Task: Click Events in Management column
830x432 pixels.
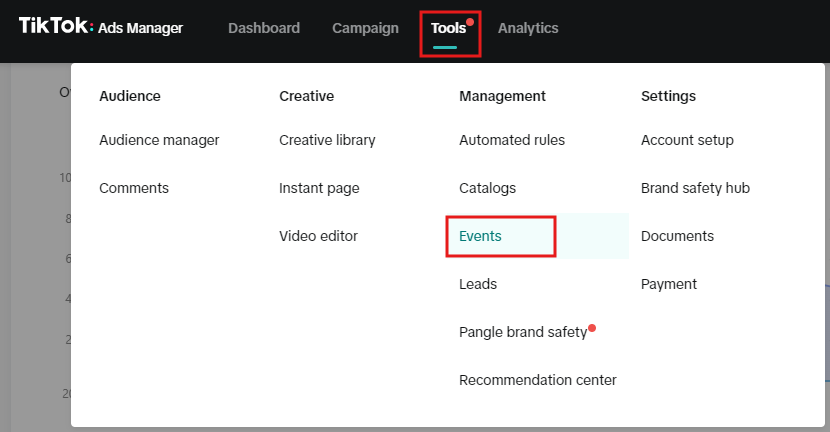Action: (x=480, y=236)
